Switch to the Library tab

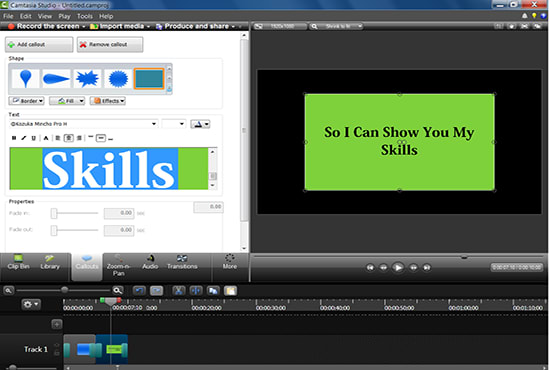pyautogui.click(x=50, y=262)
